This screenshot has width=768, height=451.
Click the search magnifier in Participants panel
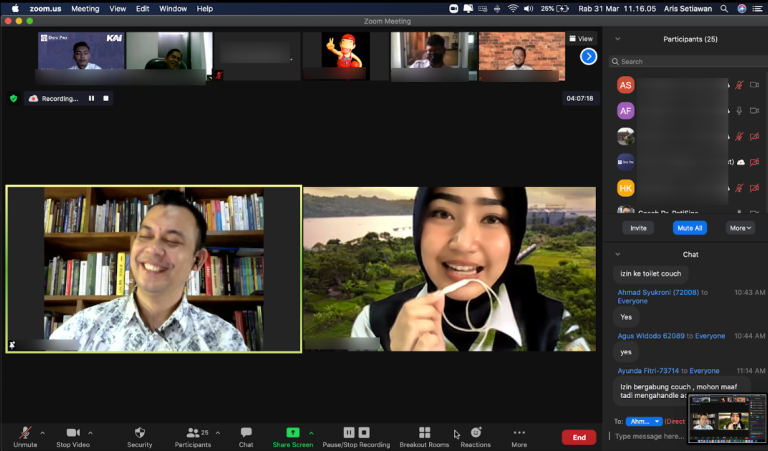point(615,62)
